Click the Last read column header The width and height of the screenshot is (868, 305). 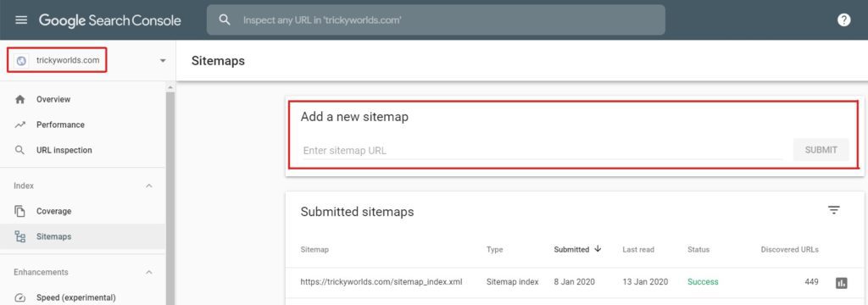coord(637,250)
